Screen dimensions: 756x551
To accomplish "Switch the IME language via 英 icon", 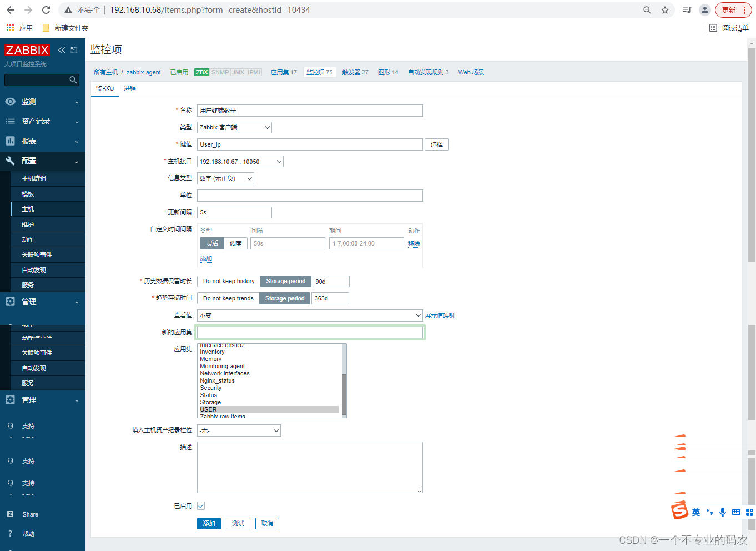I will [x=695, y=512].
